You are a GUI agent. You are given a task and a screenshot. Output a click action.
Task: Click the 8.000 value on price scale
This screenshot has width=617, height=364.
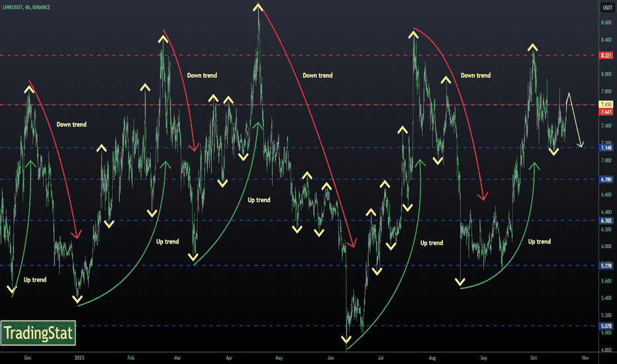606,74
